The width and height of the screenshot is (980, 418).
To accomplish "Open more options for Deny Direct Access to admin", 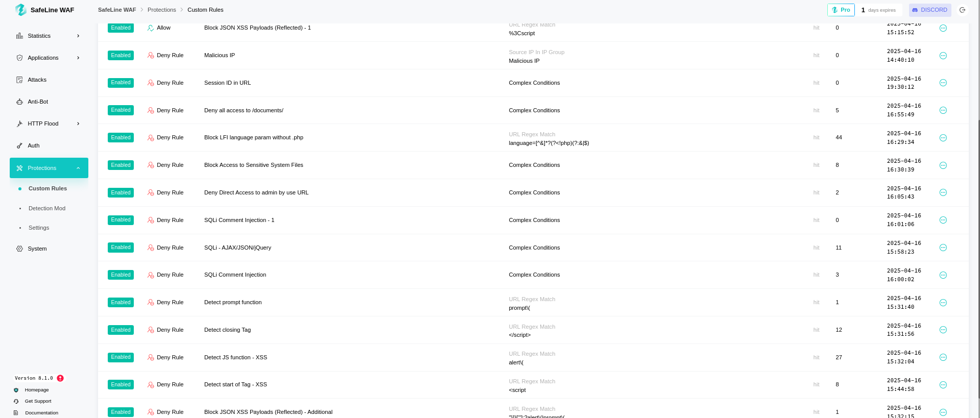I will click(943, 192).
